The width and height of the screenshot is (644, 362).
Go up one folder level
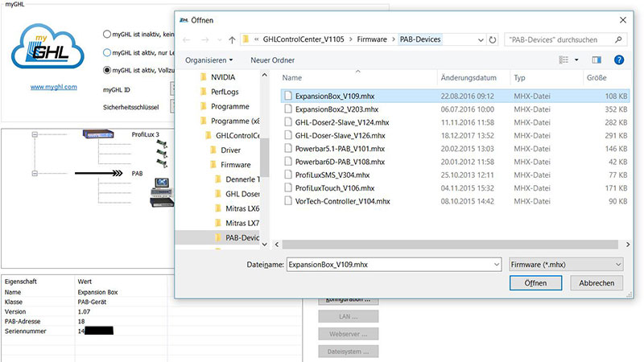[232, 39]
